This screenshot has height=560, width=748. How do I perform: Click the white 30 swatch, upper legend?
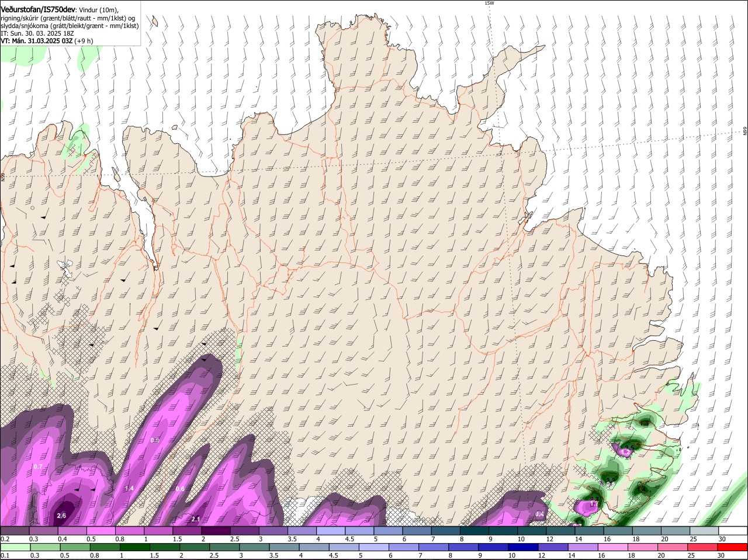[732, 530]
